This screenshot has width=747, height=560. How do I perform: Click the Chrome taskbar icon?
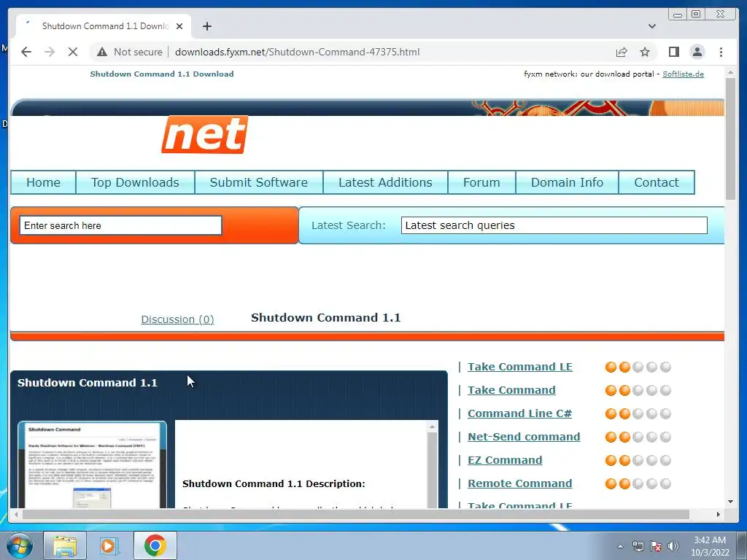[155, 545]
